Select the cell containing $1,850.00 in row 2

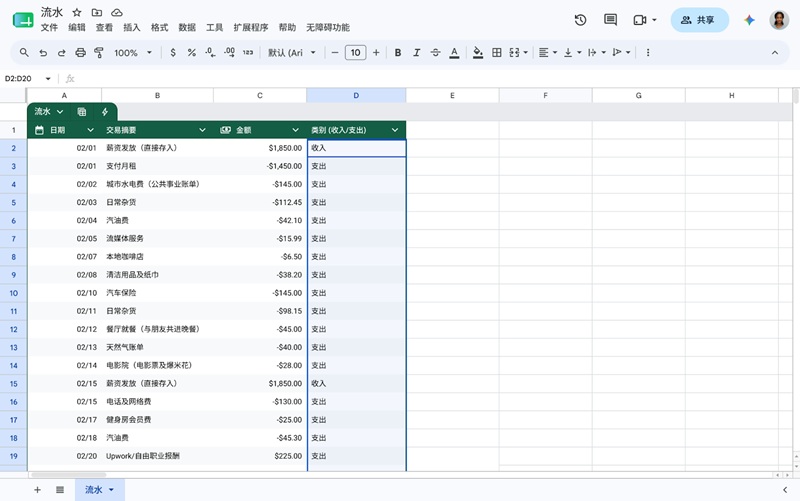(260, 148)
